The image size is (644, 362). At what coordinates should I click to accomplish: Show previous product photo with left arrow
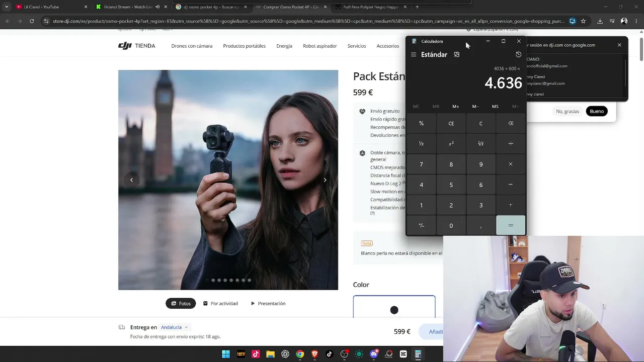tap(131, 180)
